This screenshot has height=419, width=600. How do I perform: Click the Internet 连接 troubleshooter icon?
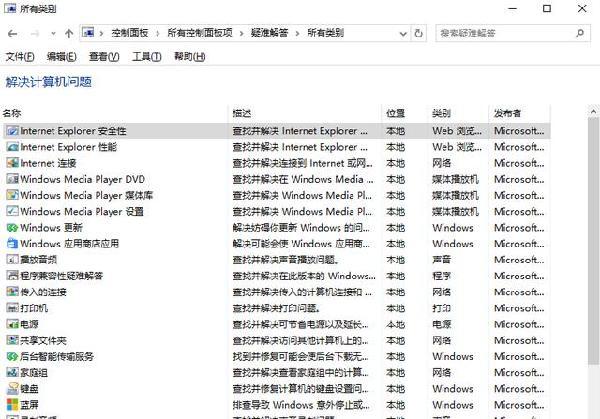coord(12,163)
